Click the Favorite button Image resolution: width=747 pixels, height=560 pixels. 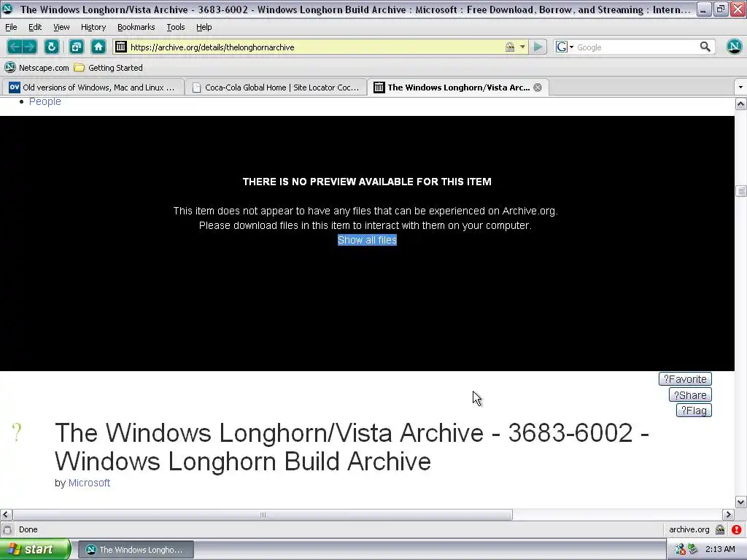coord(685,379)
